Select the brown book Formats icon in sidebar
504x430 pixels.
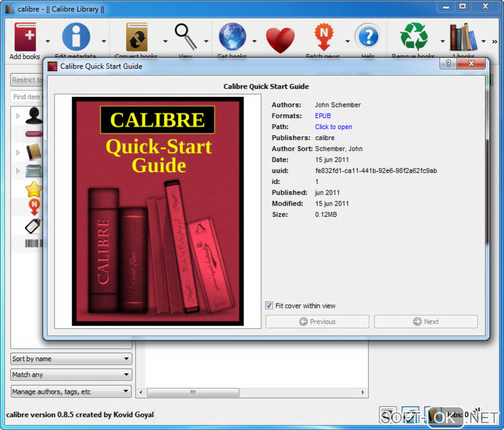coord(34,152)
